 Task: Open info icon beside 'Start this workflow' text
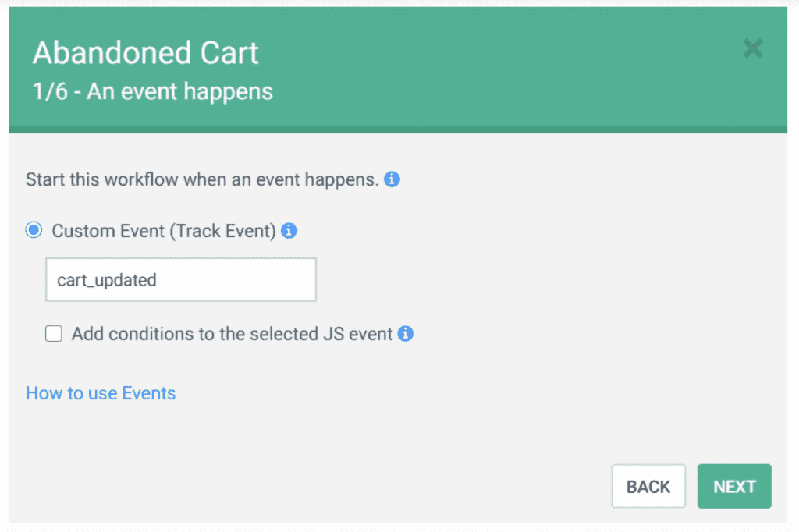click(x=392, y=179)
